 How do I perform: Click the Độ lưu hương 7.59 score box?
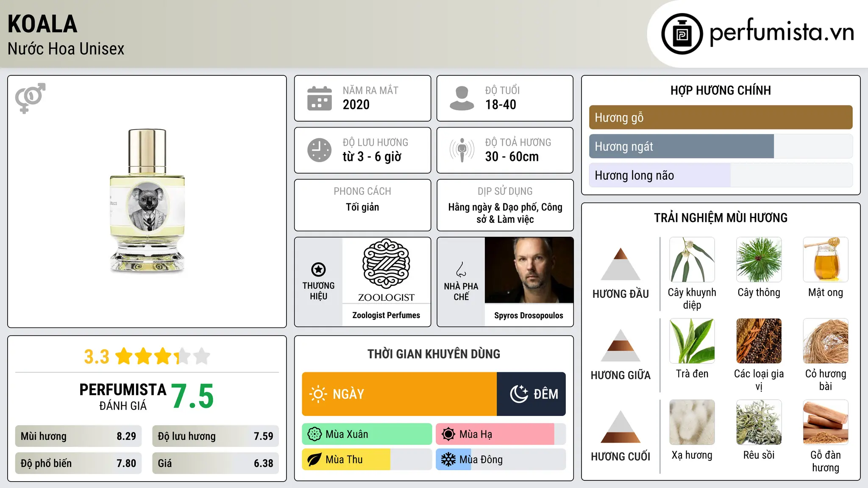[215, 436]
